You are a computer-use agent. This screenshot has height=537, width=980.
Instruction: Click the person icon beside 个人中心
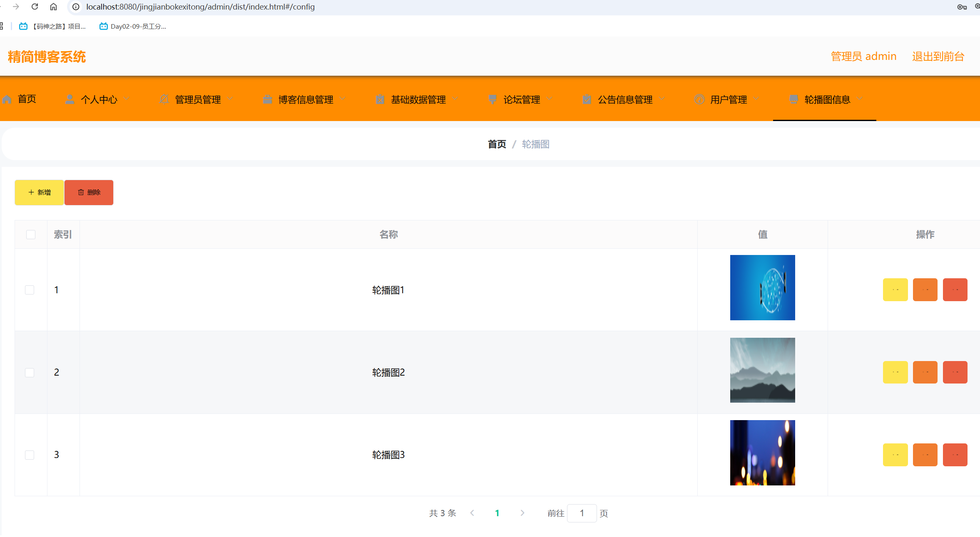click(x=70, y=99)
